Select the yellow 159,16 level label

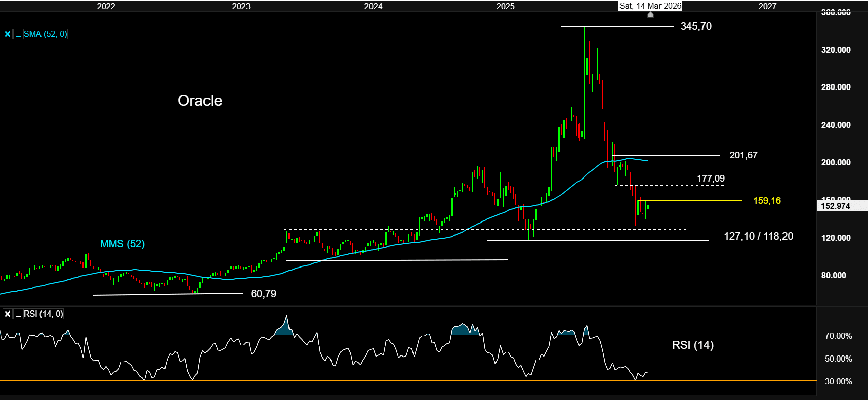[767, 201]
